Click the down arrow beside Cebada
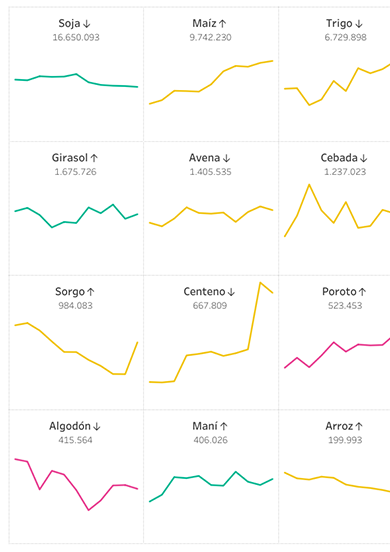This screenshot has width=390, height=552. (364, 158)
